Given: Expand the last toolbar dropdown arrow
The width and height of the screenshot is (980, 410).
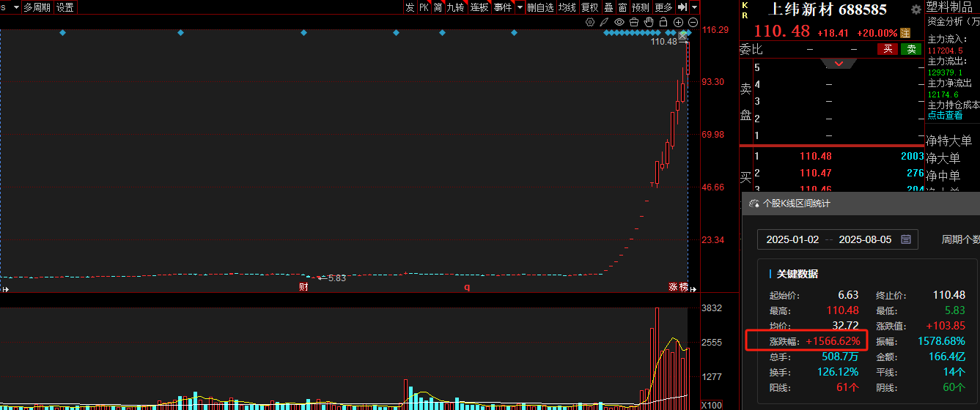Looking at the screenshot, I should pyautogui.click(x=694, y=7).
